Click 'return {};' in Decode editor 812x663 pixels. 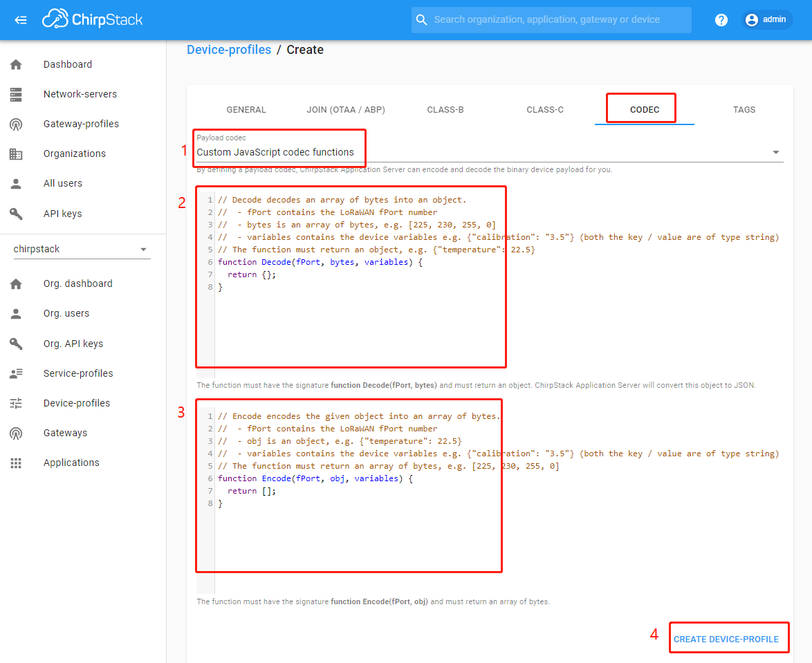point(252,274)
